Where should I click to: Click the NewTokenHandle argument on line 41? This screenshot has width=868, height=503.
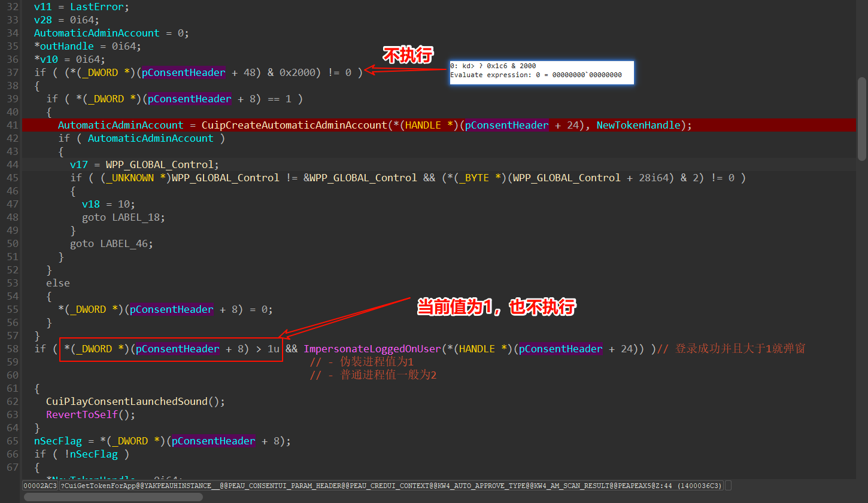pos(638,125)
